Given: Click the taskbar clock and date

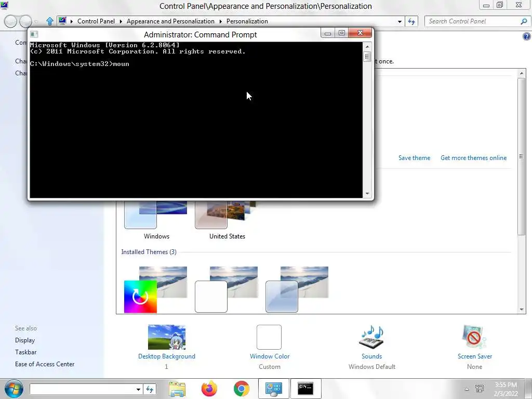Looking at the screenshot, I should [x=506, y=389].
